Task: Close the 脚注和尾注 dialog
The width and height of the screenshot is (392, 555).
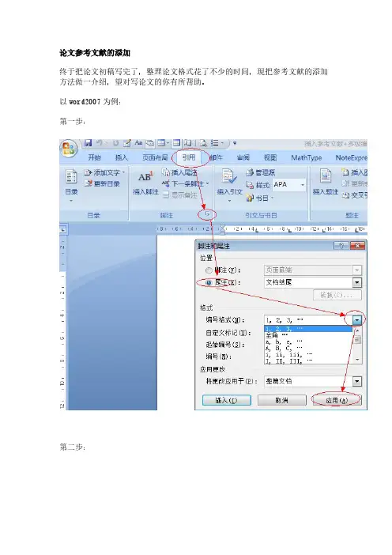Action: (x=358, y=246)
